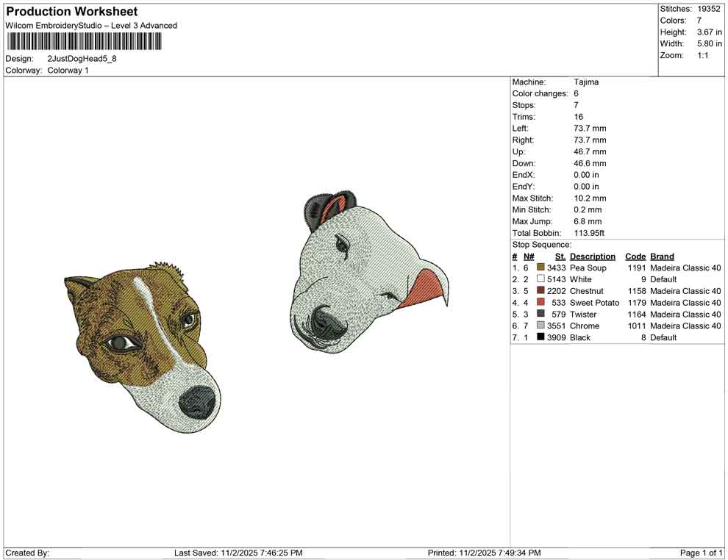Click the Black thread swatch
728x560 pixels.
(542, 337)
